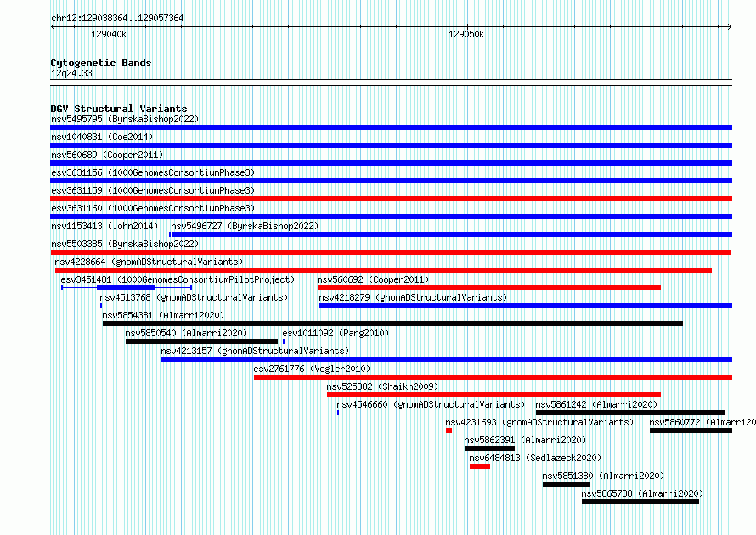
Task: Select the black bar under nsv5851380
Action: click(x=567, y=484)
